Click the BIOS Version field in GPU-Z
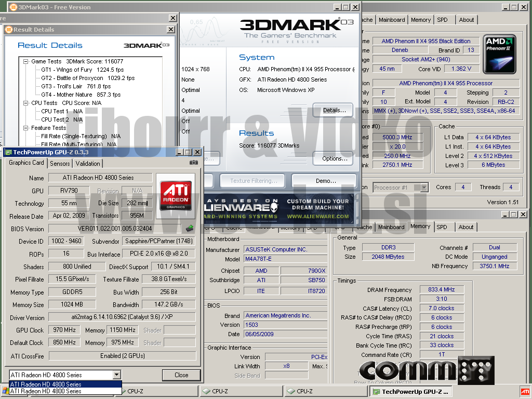The image size is (532, 399). (115, 229)
